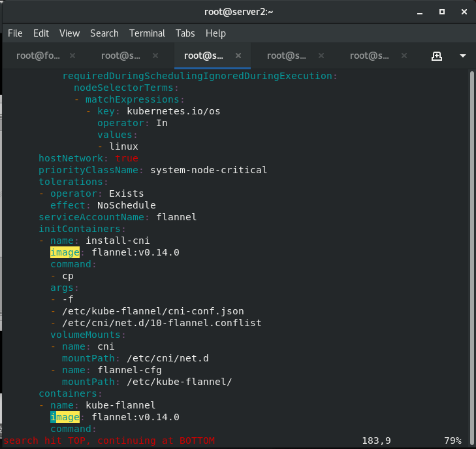Expand the tab list dropdown arrow
This screenshot has width=476, height=449.
463,56
